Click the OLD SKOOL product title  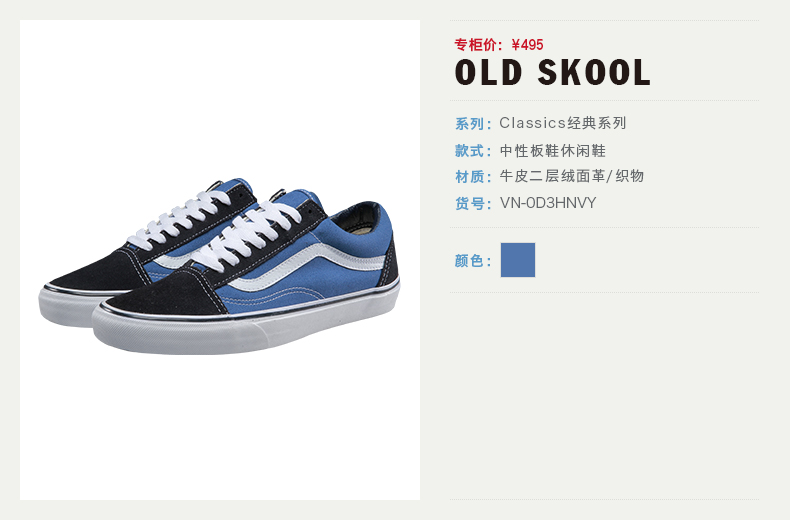coord(553,72)
